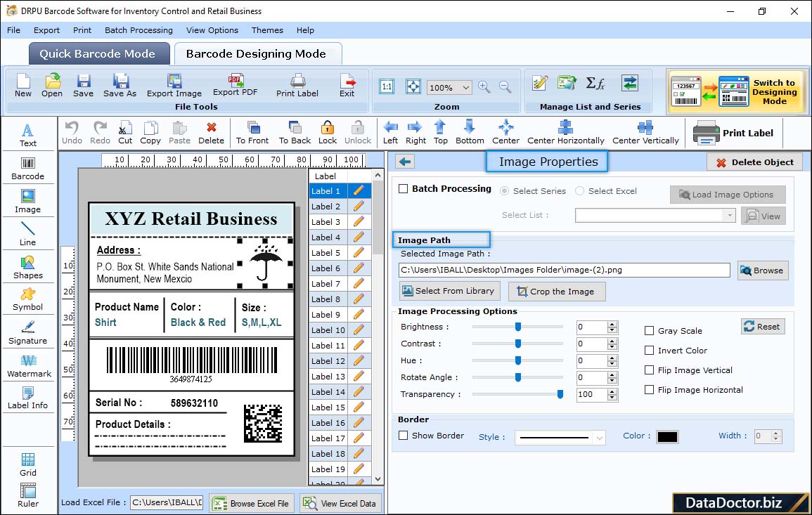Open the zoom percentage dropdown
812x515 pixels.
(x=465, y=87)
